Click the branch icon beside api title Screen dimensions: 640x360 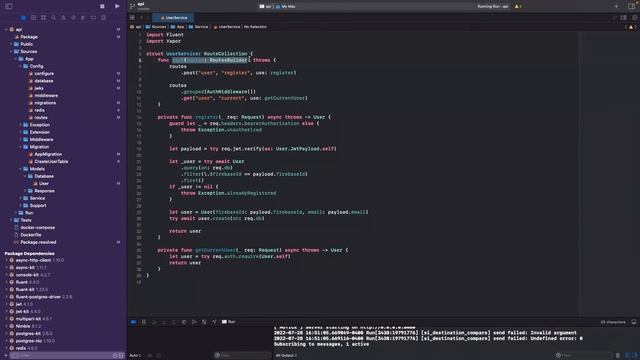click(x=132, y=6)
